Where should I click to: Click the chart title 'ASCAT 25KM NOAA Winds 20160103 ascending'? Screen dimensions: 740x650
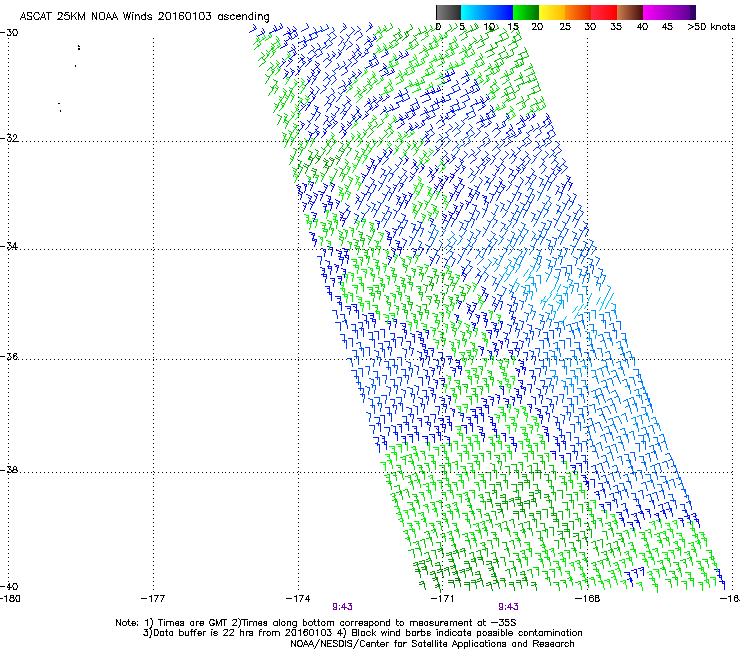[x=144, y=17]
